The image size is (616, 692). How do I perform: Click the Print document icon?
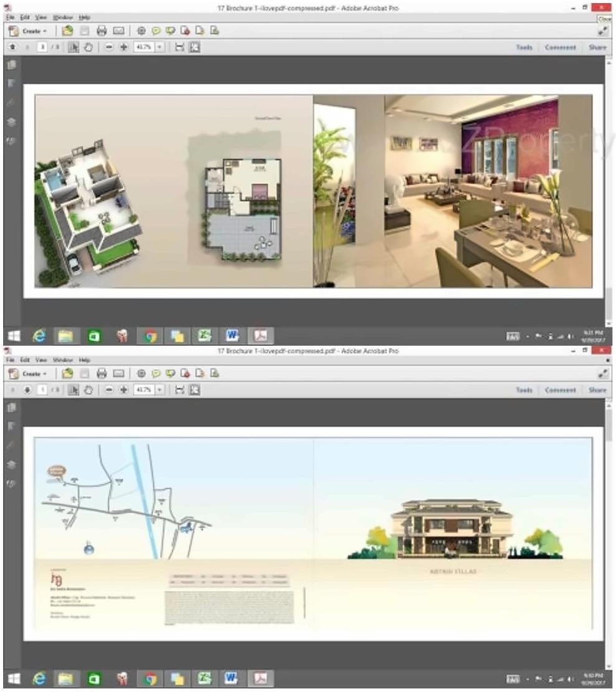(100, 30)
